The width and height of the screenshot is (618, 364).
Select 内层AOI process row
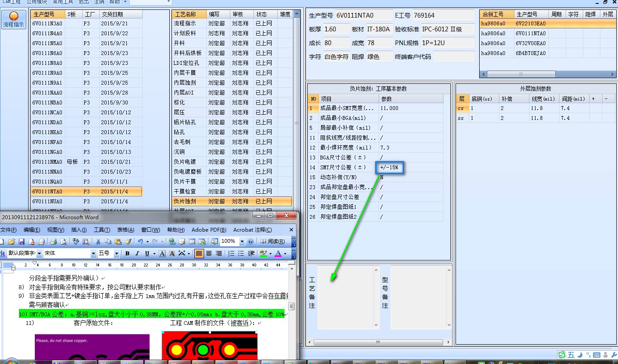click(x=231, y=92)
